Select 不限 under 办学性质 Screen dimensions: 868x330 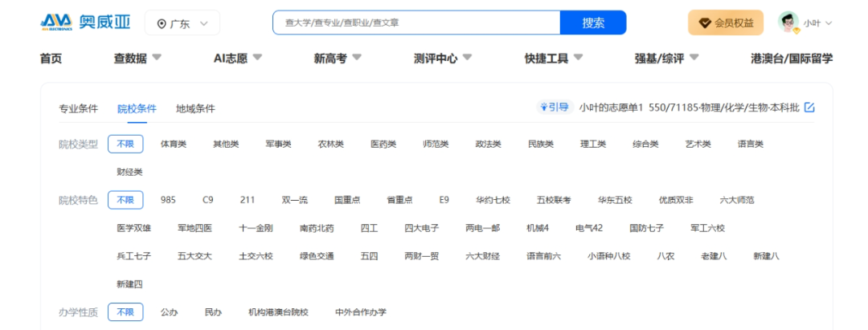pos(125,312)
